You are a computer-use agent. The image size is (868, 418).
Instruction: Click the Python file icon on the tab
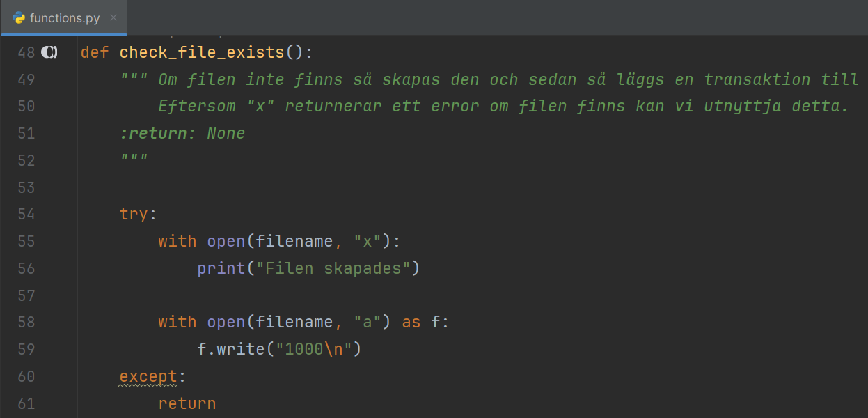click(x=19, y=18)
